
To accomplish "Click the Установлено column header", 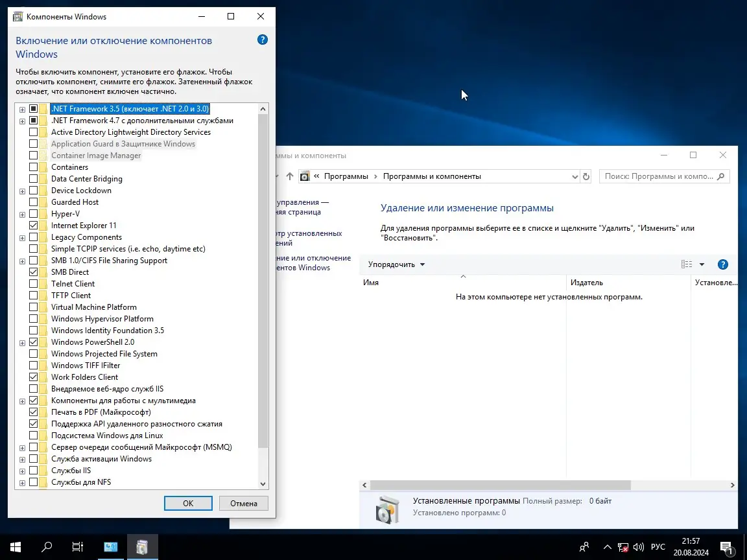I will 716,283.
